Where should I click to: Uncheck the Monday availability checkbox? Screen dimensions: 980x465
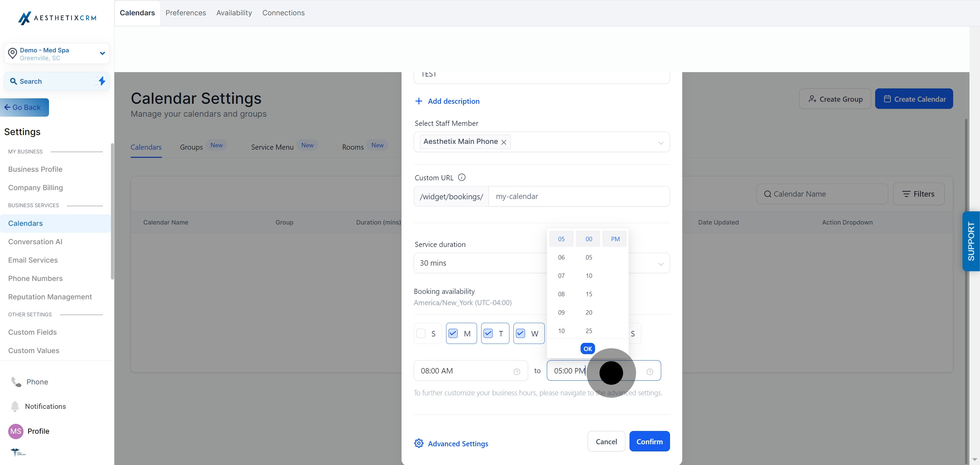click(x=453, y=333)
